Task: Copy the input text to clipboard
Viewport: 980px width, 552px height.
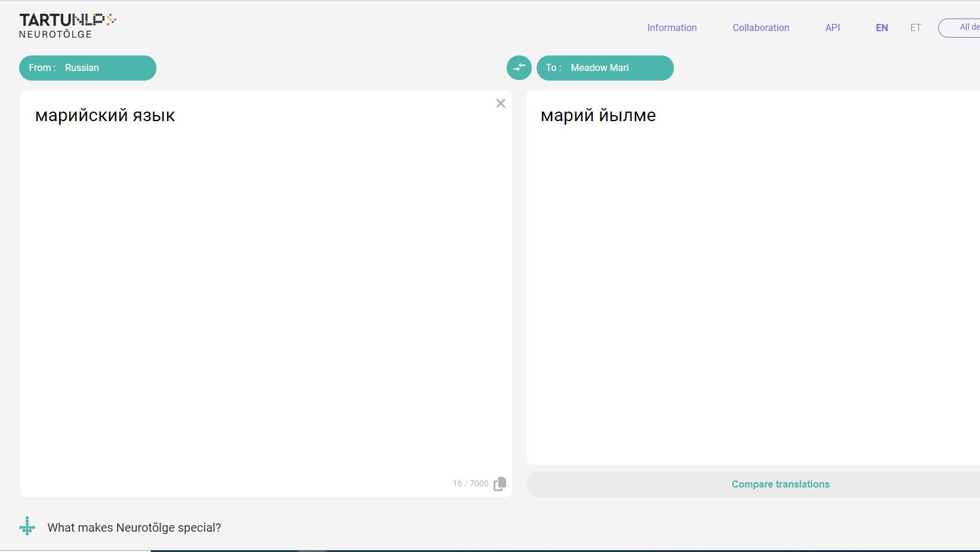Action: point(500,484)
